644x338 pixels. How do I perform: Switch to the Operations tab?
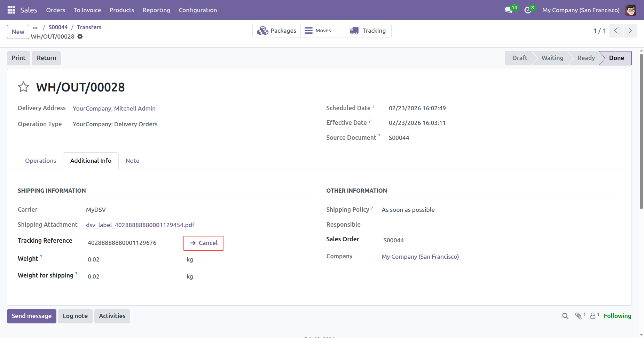pos(40,161)
